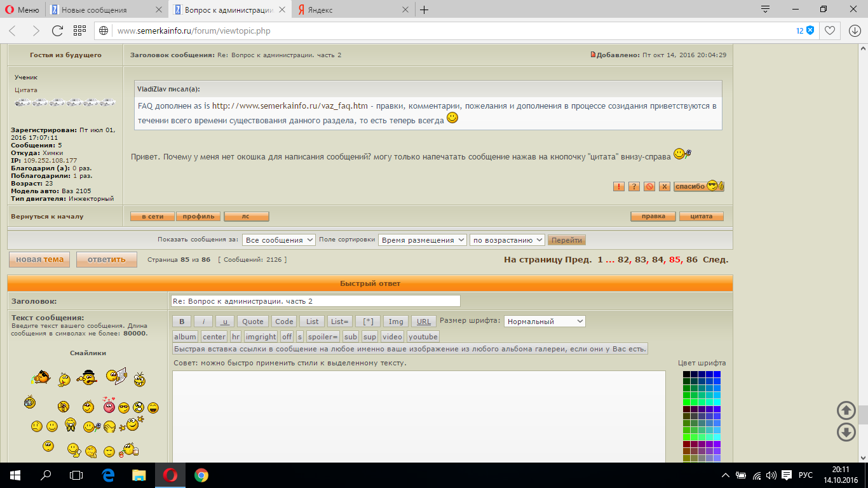This screenshot has width=868, height=488.
Task: Switch to the 'Новые сообщения' tab
Action: 105,10
